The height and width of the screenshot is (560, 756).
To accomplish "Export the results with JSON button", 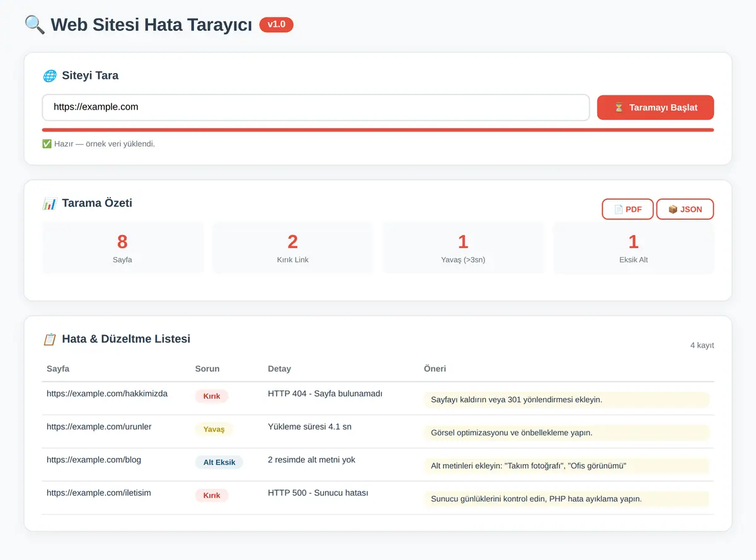I will (685, 209).
